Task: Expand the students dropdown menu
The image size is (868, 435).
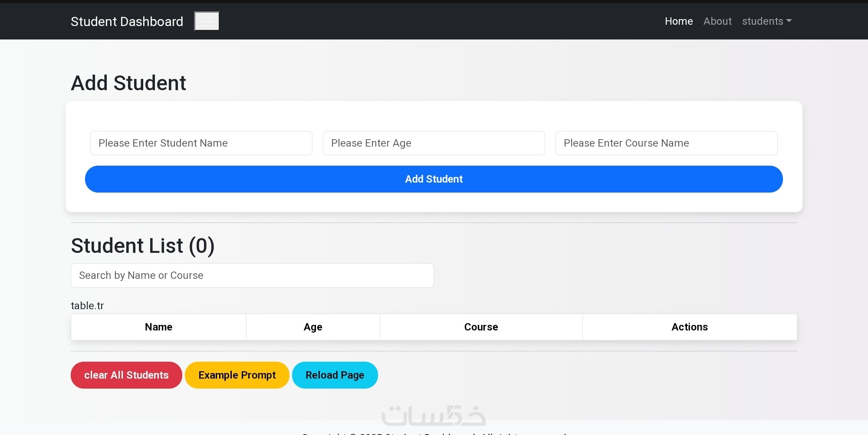Action: (766, 21)
